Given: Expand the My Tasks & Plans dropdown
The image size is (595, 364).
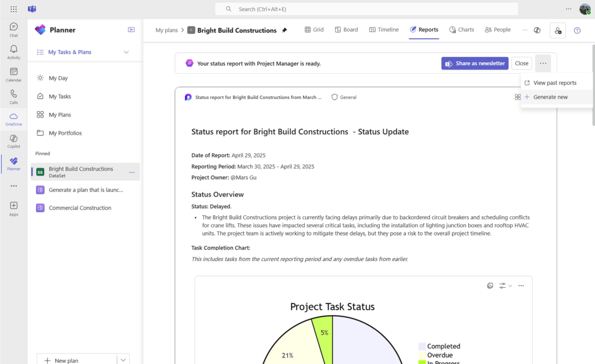Looking at the screenshot, I should (x=126, y=52).
